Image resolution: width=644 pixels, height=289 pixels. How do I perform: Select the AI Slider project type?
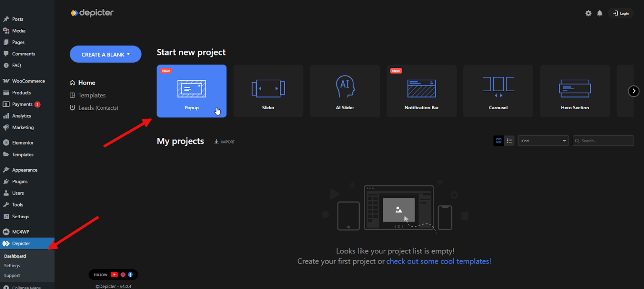click(345, 91)
